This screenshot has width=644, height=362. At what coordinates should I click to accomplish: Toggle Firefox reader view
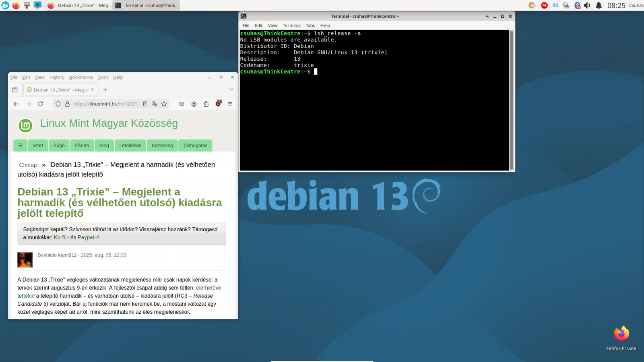[145, 104]
